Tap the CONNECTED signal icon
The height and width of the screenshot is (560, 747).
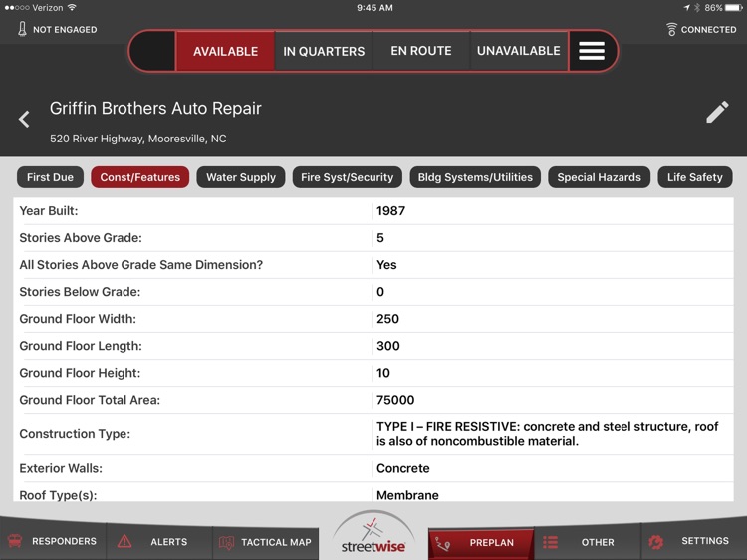(x=671, y=30)
